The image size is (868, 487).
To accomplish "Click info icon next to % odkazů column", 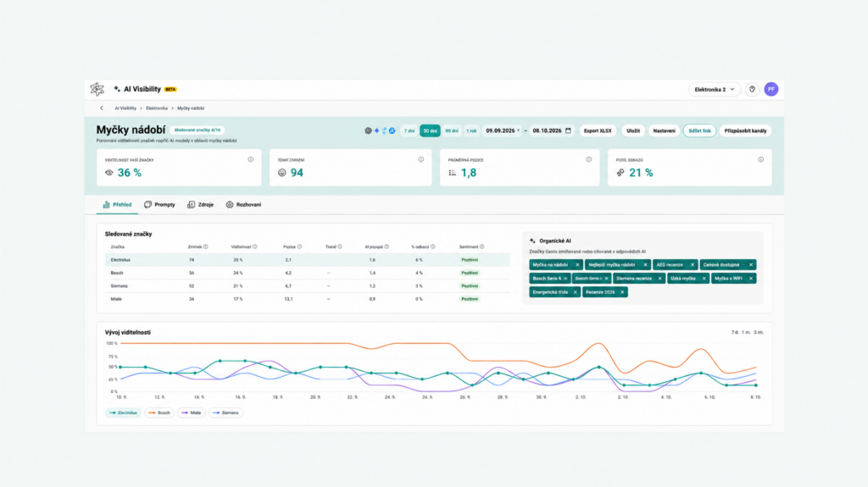I will coord(433,246).
